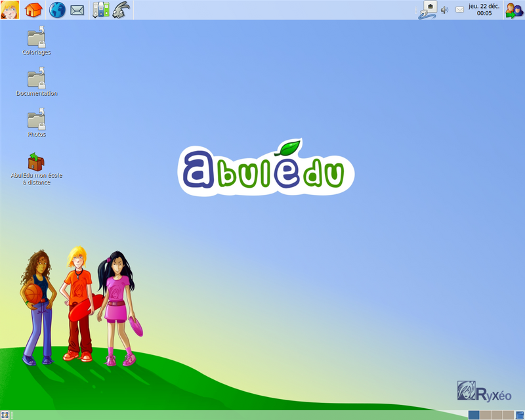Open the speaker volume control
This screenshot has width=525, height=420.
(444, 10)
